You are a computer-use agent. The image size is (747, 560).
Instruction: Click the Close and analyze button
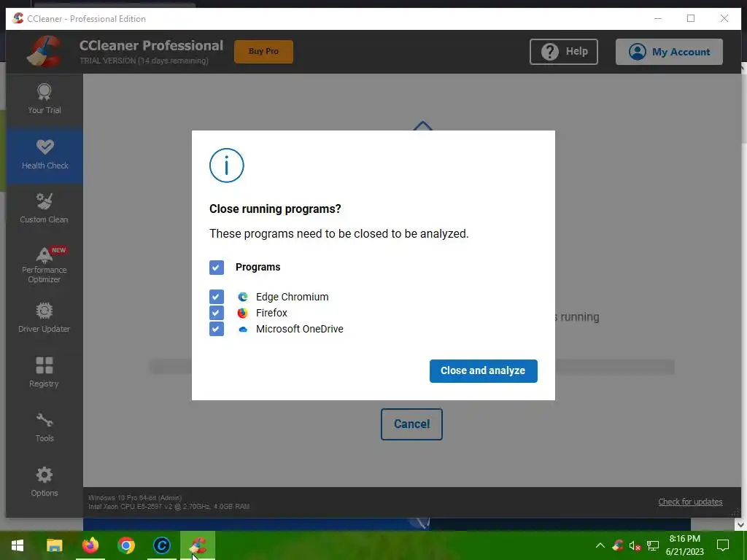pos(483,371)
